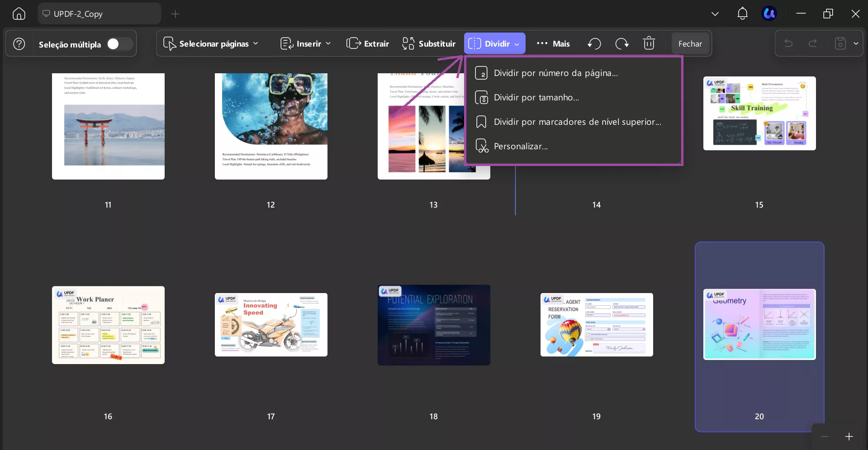Viewport: 868px width, 450px height.
Task: Select page 20 Geometry thumbnail
Action: point(759,324)
